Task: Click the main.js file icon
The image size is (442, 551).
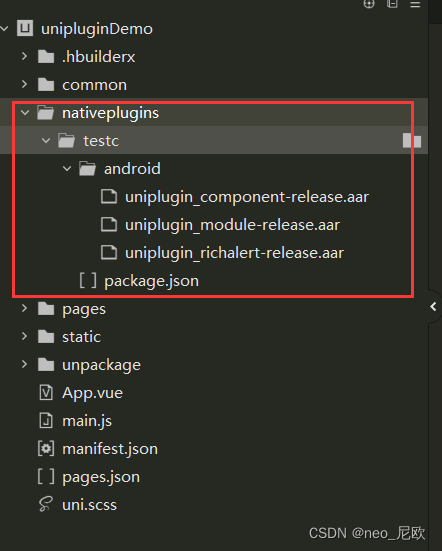Action: (x=46, y=421)
